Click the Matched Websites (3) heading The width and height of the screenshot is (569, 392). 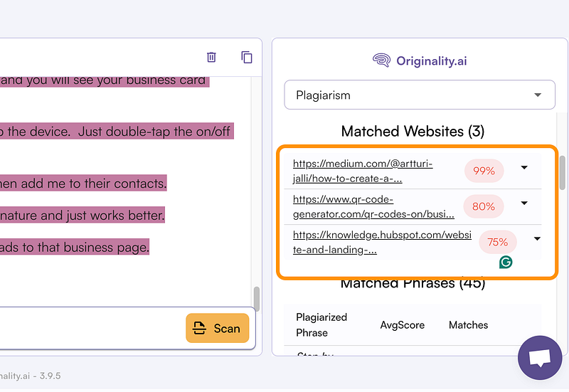413,131
